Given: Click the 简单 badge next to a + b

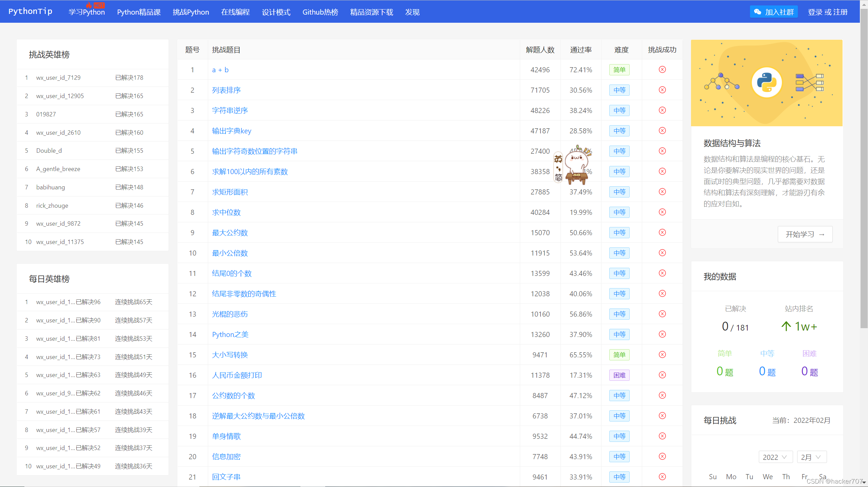Looking at the screenshot, I should (x=619, y=70).
